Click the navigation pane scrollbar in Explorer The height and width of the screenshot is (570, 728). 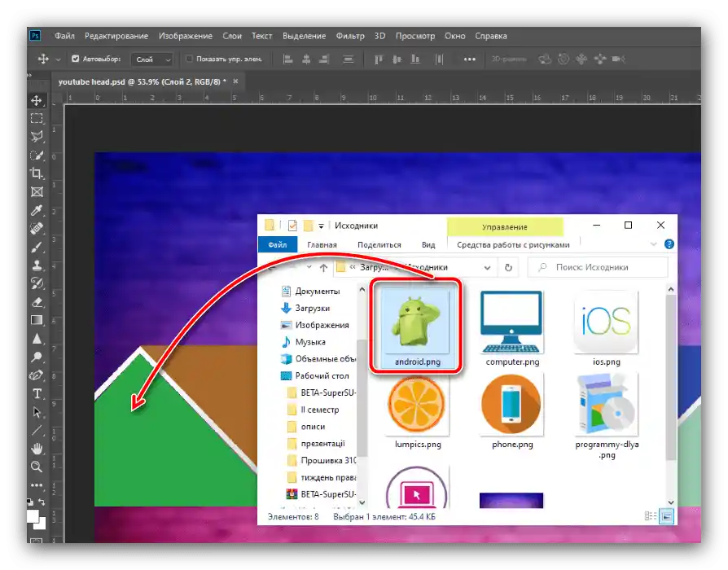pyautogui.click(x=362, y=397)
